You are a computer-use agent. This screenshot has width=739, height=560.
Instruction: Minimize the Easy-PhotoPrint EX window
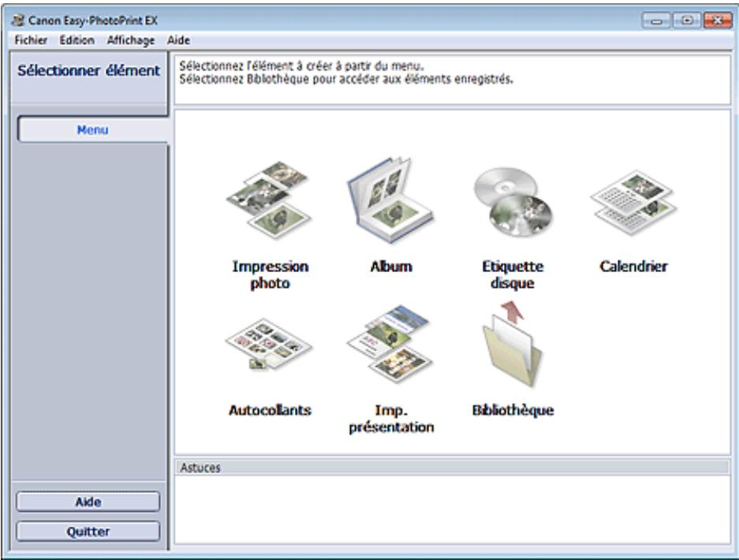[656, 21]
